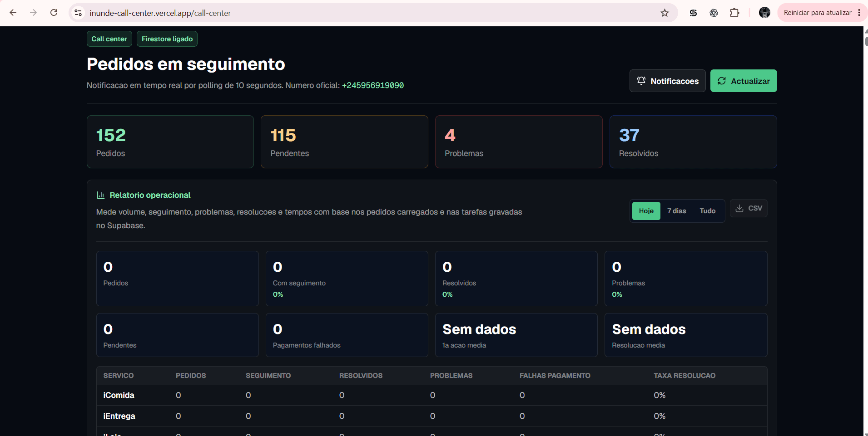Click the browser forward arrow
This screenshot has width=868, height=436.
(x=33, y=13)
